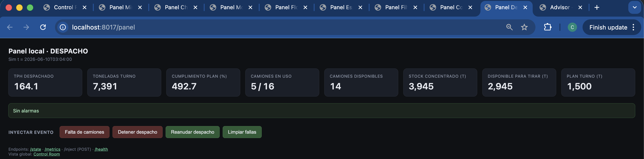
Task: Click the TONELADAS TURNO value 7,391
Action: pyautogui.click(x=105, y=86)
